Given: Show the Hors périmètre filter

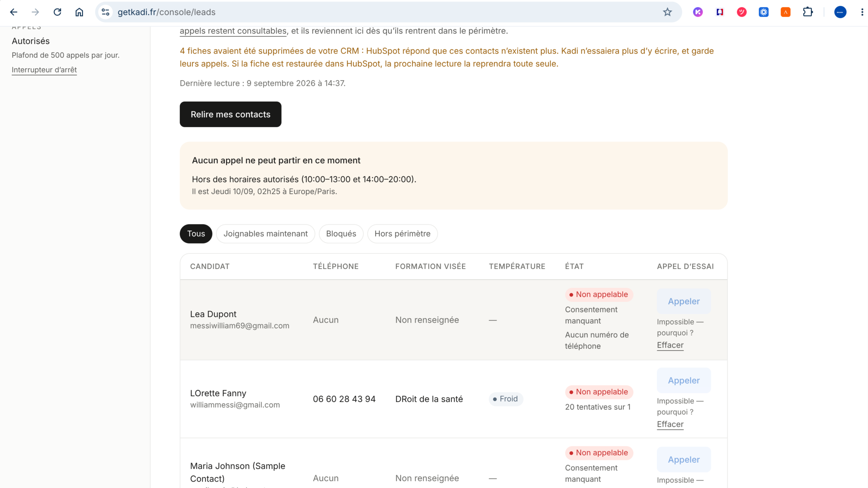Looking at the screenshot, I should coord(402,233).
